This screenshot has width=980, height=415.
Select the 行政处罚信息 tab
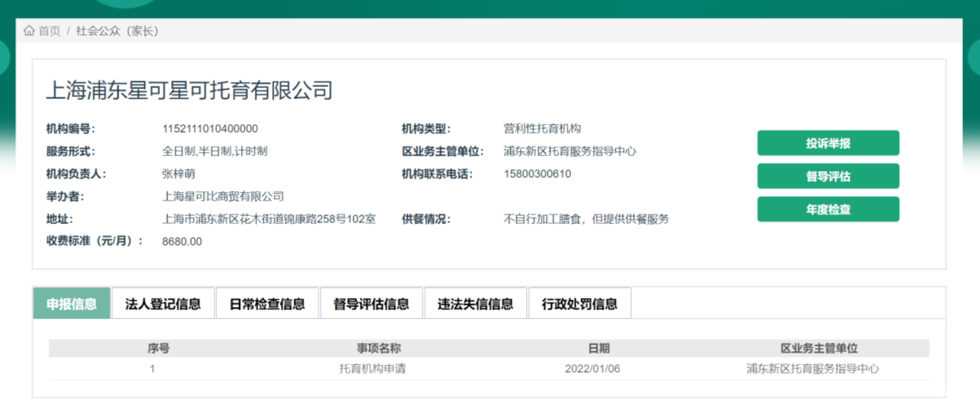click(x=580, y=303)
